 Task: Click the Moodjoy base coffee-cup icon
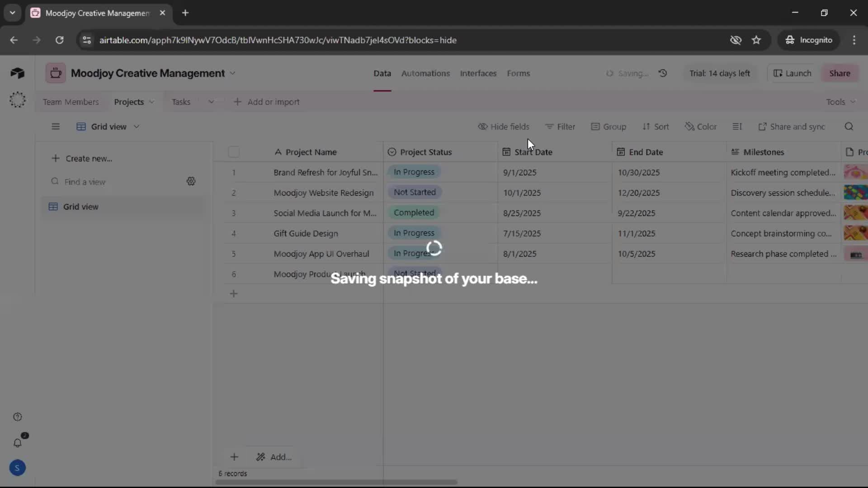tap(56, 73)
